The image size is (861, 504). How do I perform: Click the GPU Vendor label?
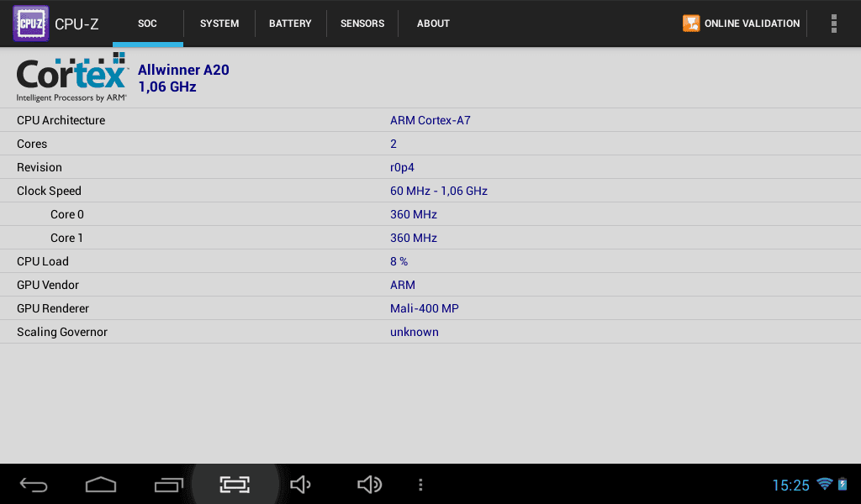coord(48,285)
